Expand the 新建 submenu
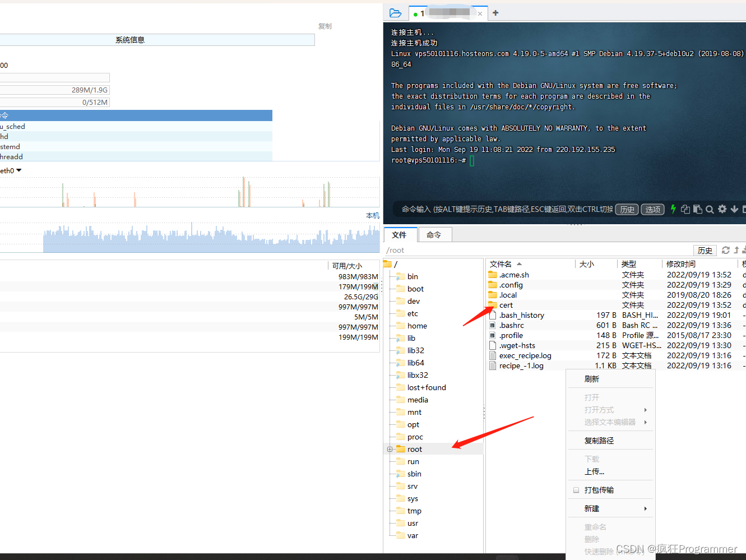Viewport: 746px width, 560px height. pos(611,508)
